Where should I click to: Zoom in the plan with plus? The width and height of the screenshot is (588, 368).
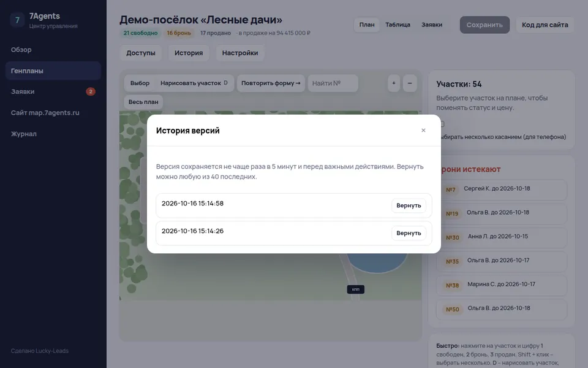click(394, 83)
